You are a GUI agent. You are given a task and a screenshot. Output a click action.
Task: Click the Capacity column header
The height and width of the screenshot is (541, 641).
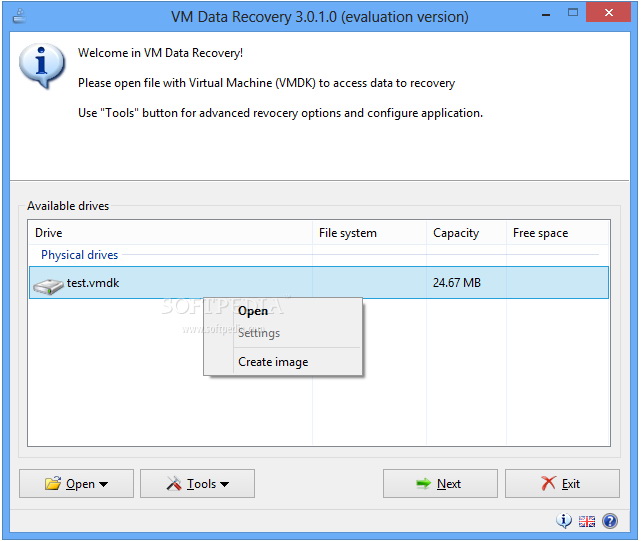(466, 233)
